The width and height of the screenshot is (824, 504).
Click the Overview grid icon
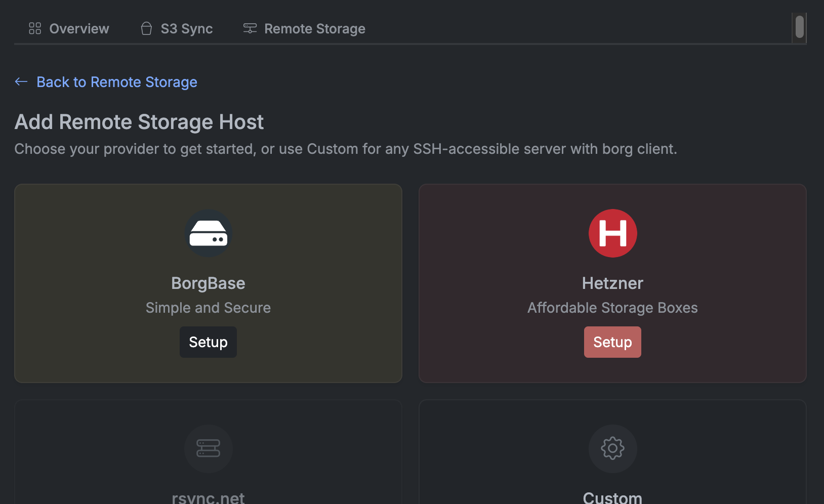pos(34,28)
